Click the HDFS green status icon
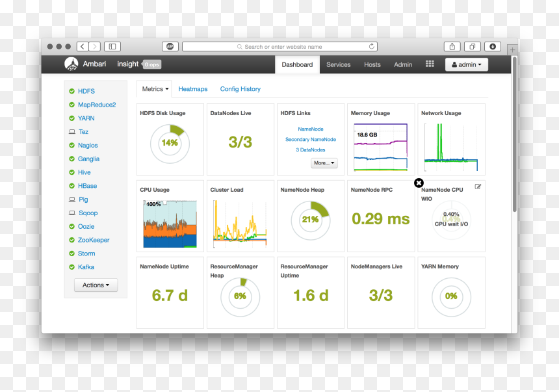Viewport: 559px width, 392px height. click(71, 91)
